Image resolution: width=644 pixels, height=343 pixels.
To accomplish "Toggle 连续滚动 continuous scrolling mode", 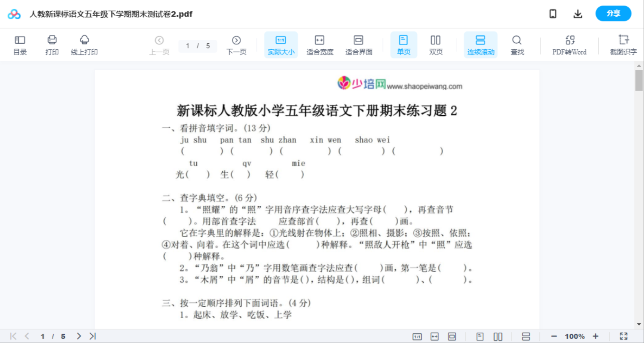I will coord(481,45).
